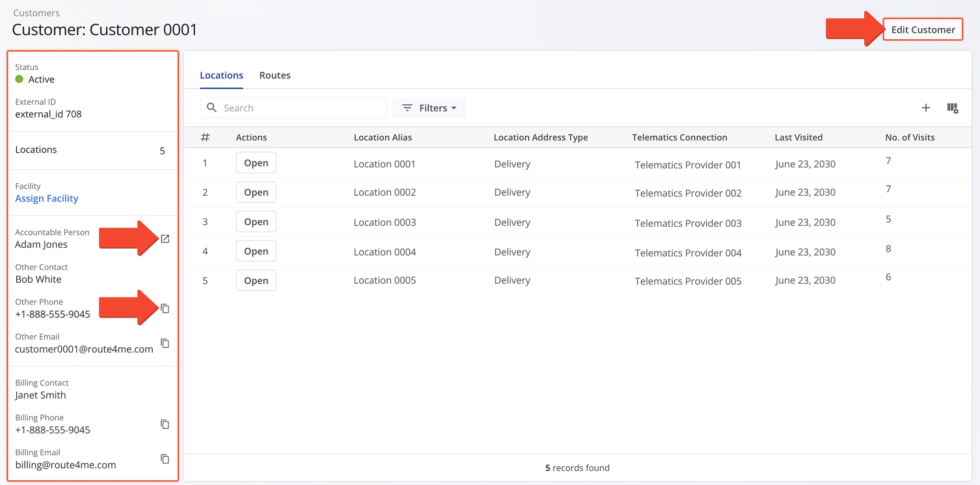
Task: Click the magnifier icon in the search bar
Action: tap(212, 108)
